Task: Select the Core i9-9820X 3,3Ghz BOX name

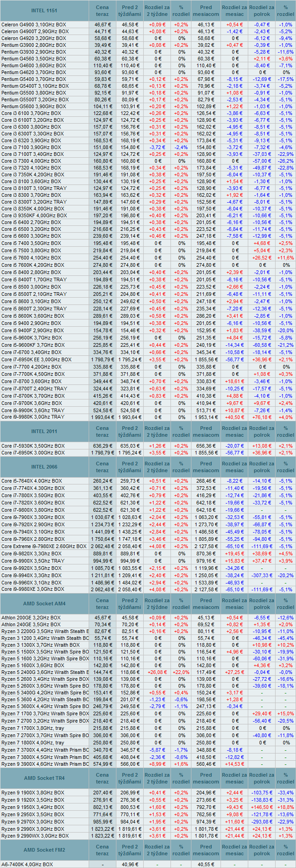Action: [x=31, y=554]
